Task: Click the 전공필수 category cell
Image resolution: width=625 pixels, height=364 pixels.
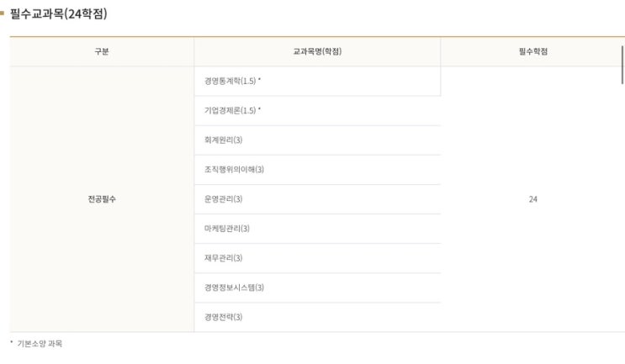Action: point(102,199)
